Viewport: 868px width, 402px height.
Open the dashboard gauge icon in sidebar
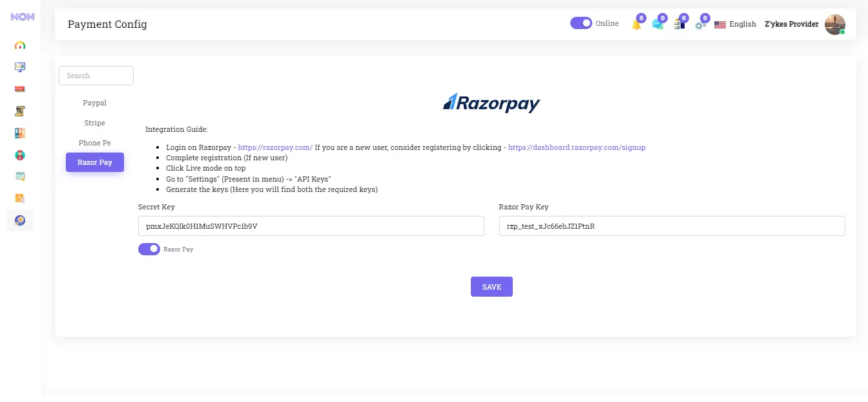coord(20,46)
